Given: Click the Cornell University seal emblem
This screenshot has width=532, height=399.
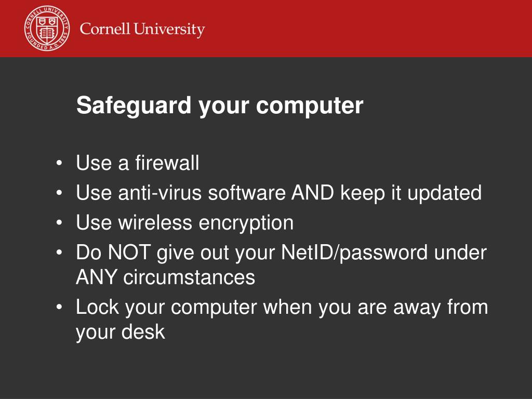Looking at the screenshot, I should click(47, 29).
